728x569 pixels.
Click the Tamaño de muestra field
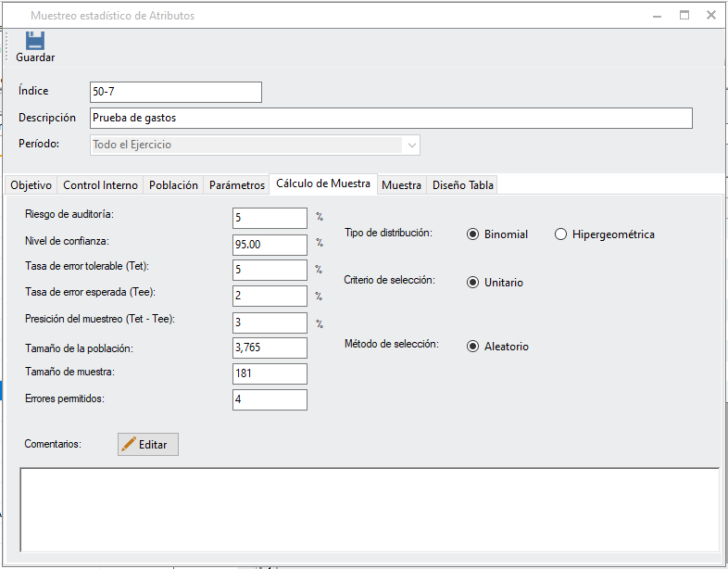(x=270, y=373)
